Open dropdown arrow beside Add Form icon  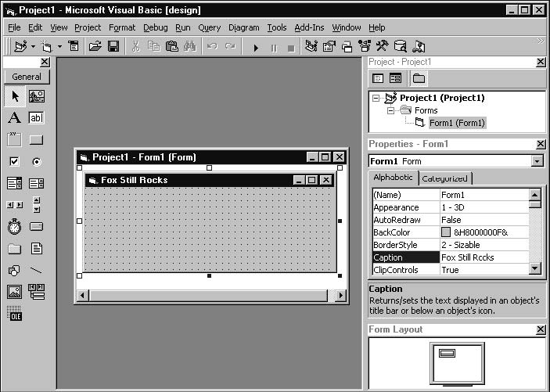tap(59, 46)
